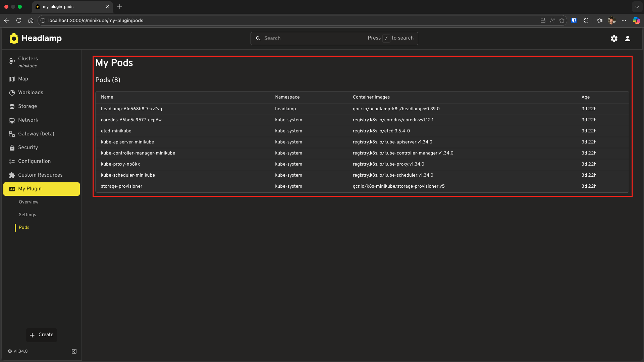Open the Network section

tap(28, 120)
